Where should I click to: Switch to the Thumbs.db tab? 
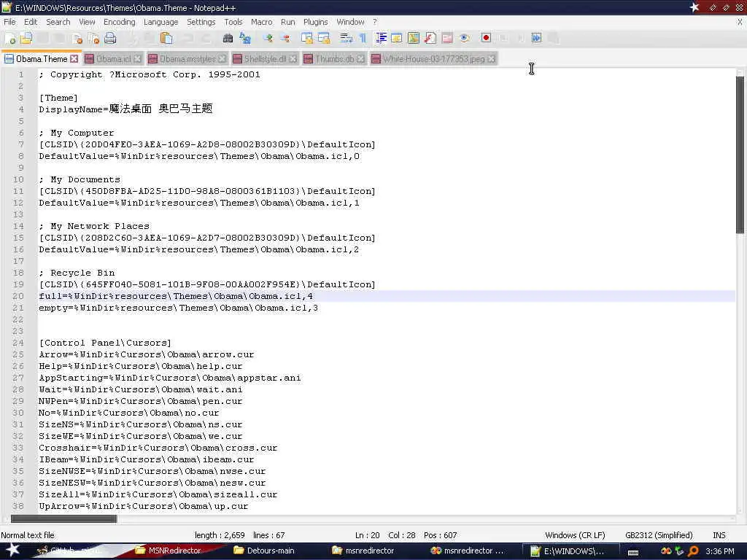(x=334, y=58)
